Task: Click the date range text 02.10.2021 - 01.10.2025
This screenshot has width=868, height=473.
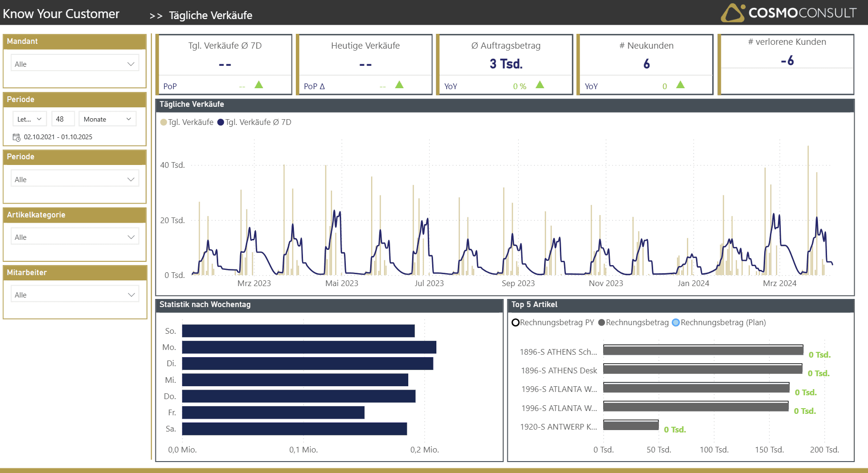Action: click(x=58, y=137)
